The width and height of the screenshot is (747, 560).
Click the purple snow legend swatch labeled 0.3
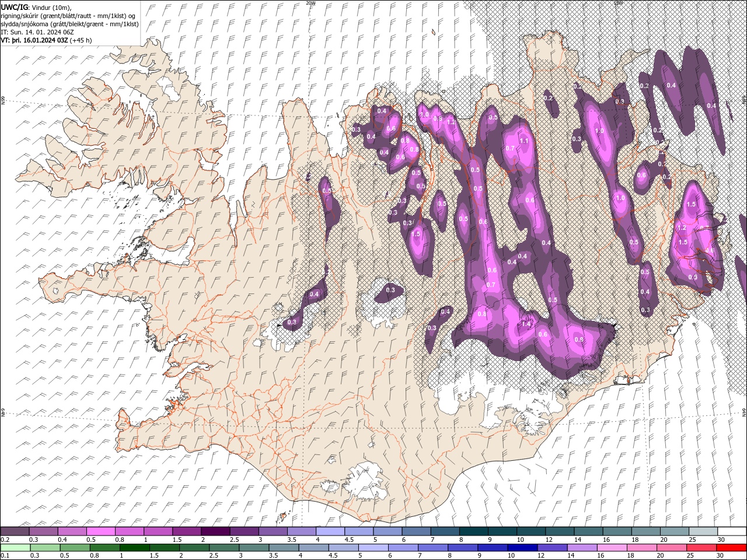[44, 531]
